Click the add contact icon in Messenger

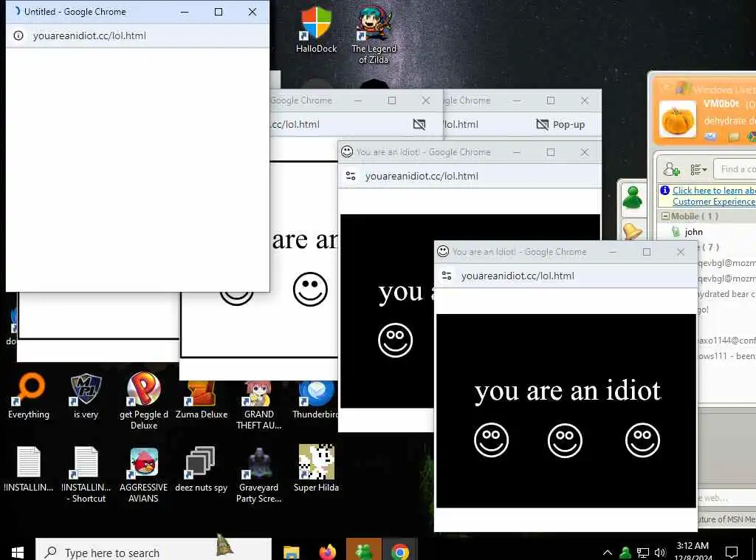670,169
